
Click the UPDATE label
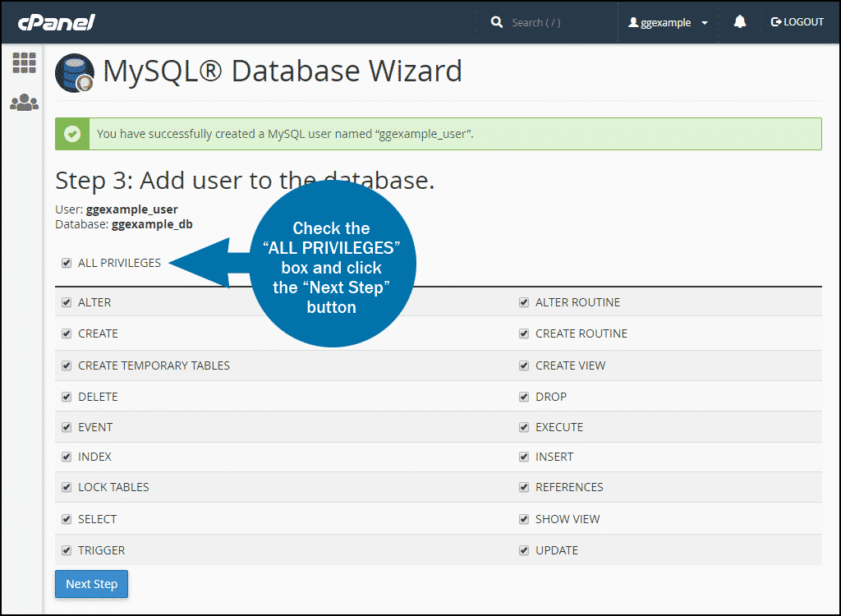tap(557, 550)
